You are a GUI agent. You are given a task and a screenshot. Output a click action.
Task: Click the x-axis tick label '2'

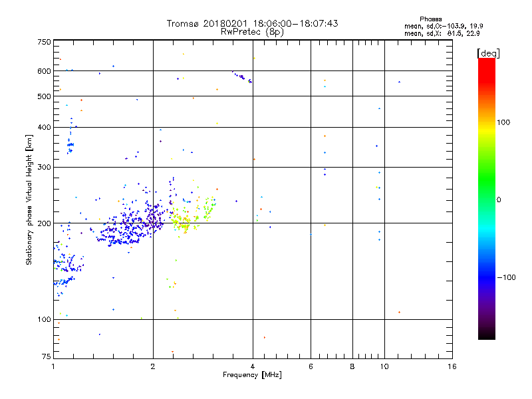[153, 366]
